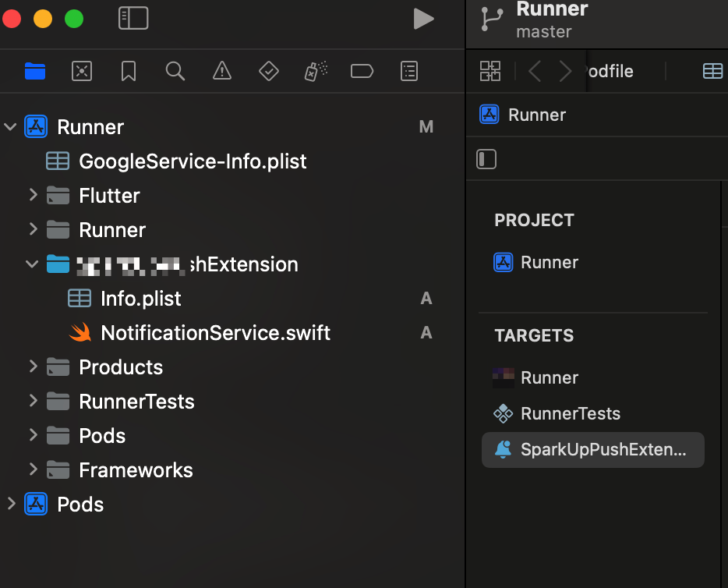Select the SparkUpPushExtension target

(593, 450)
